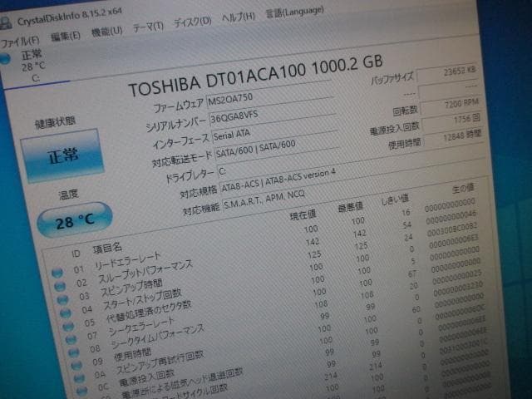Click the シリアルナンバー field 36QGA8VFS
This screenshot has height=399, width=532.
tap(266, 116)
